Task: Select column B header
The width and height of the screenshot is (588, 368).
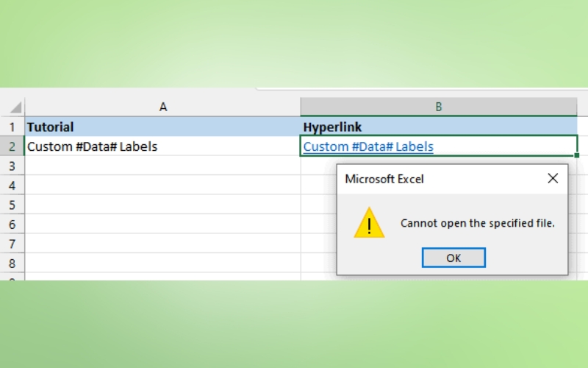Action: [x=438, y=107]
